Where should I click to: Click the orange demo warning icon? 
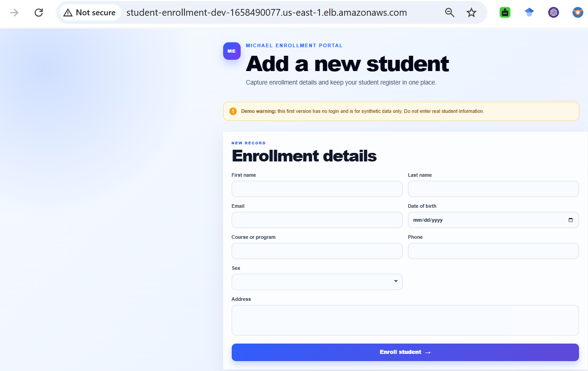(233, 111)
